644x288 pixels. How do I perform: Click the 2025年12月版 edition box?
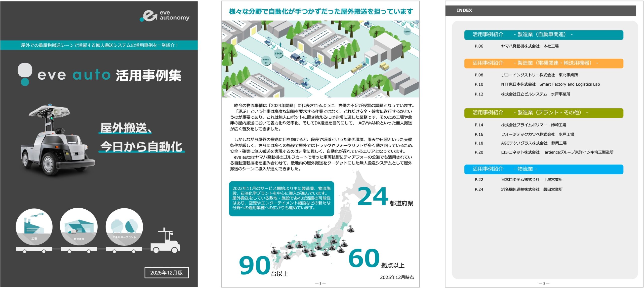pos(166,273)
